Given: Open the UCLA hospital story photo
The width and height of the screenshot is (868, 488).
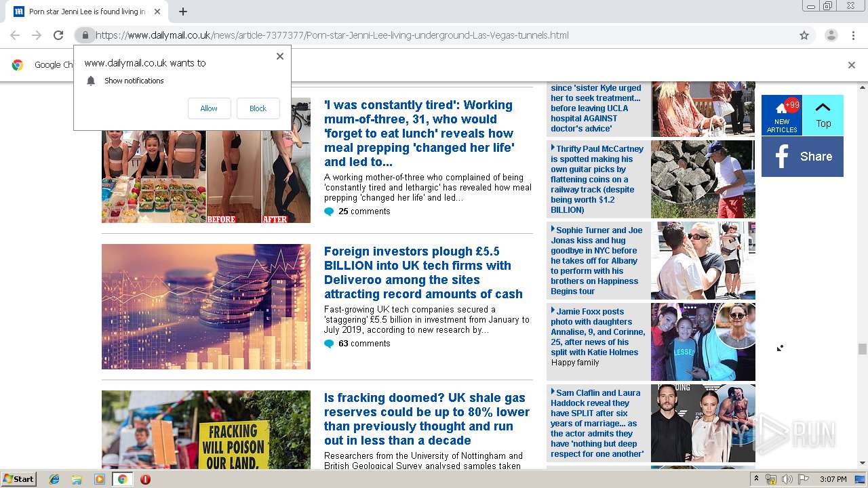Looking at the screenshot, I should click(x=703, y=109).
